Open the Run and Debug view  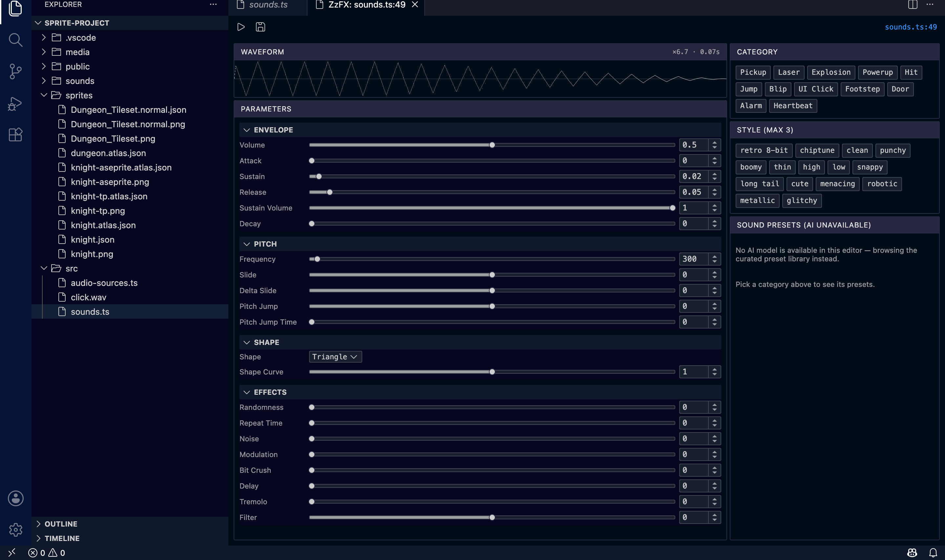click(15, 103)
